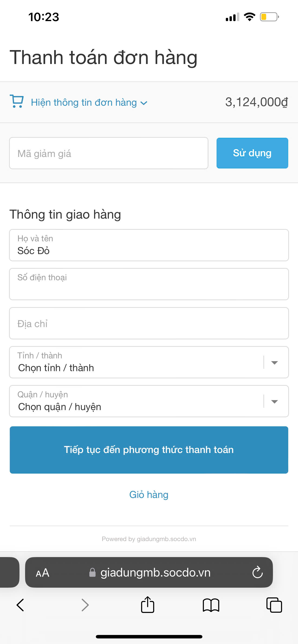298x644 pixels.
Task: Continue with 'Tiếp tục đến phương thức thanh toán'
Action: tap(149, 450)
